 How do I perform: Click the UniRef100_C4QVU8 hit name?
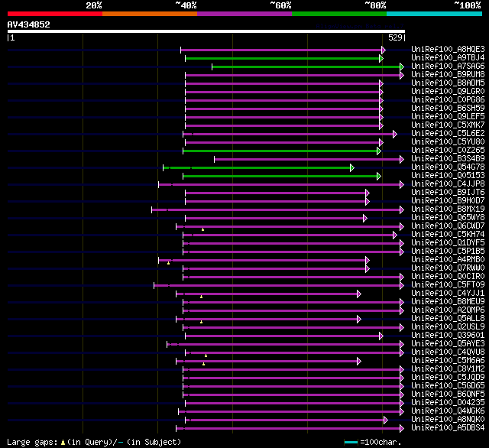coord(448,352)
